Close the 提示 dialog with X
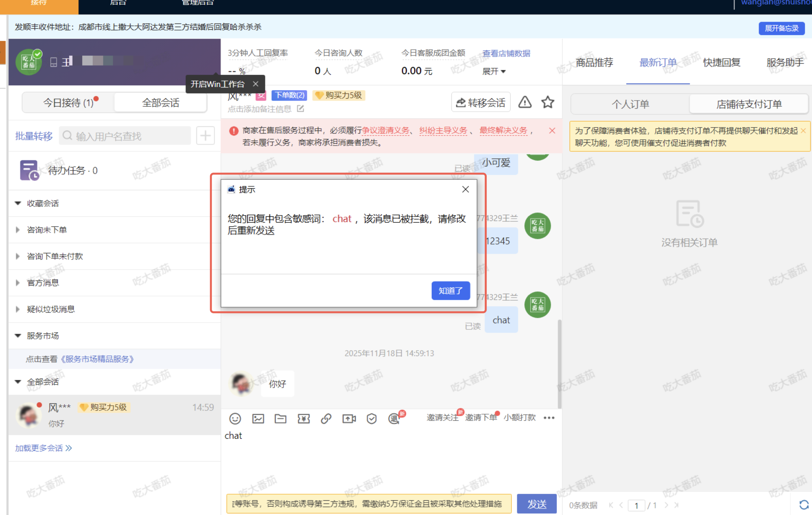The width and height of the screenshot is (812, 515). pos(465,189)
